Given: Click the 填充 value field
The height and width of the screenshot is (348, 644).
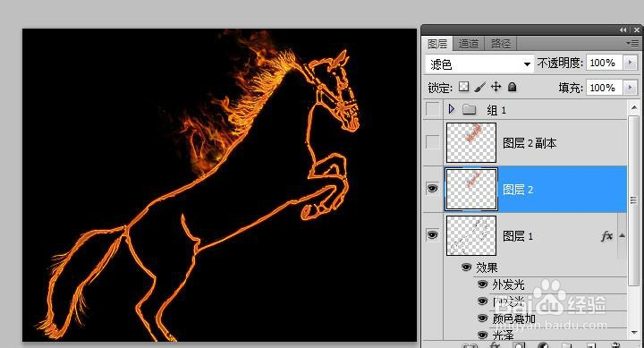Looking at the screenshot, I should [x=605, y=88].
